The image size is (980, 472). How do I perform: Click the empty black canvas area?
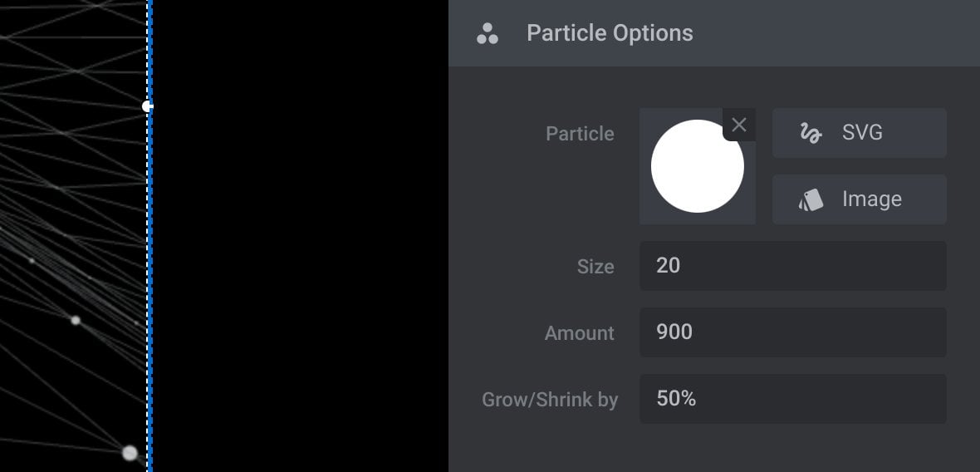[x=300, y=236]
